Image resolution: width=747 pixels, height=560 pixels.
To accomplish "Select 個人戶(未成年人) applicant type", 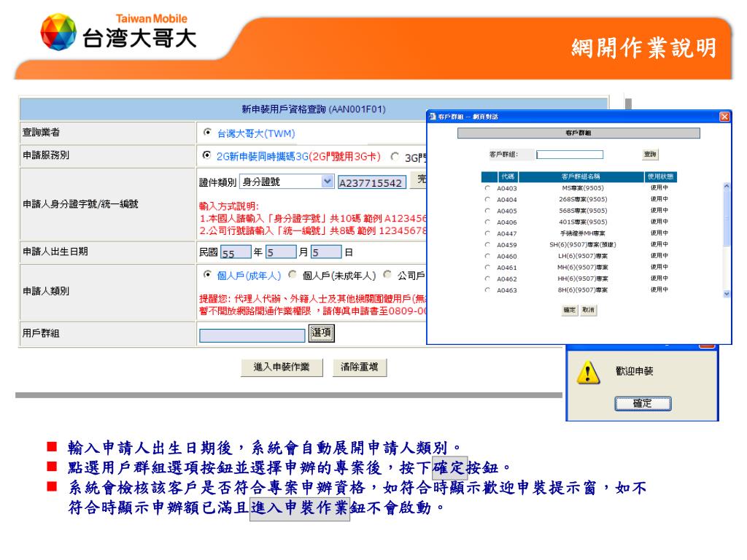I will point(293,274).
